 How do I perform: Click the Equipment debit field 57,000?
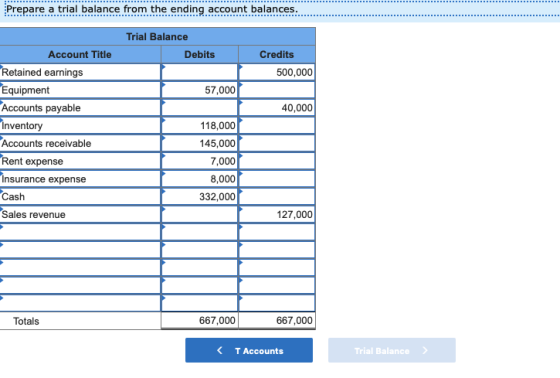pyautogui.click(x=200, y=90)
